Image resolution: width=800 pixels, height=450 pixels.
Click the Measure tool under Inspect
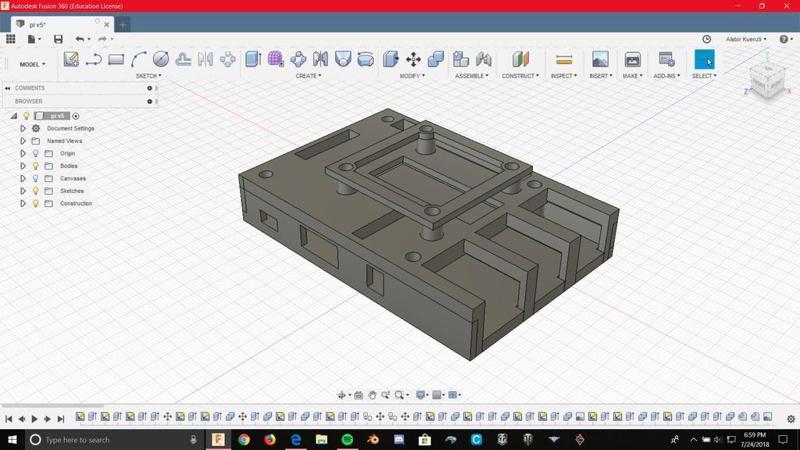click(x=564, y=60)
